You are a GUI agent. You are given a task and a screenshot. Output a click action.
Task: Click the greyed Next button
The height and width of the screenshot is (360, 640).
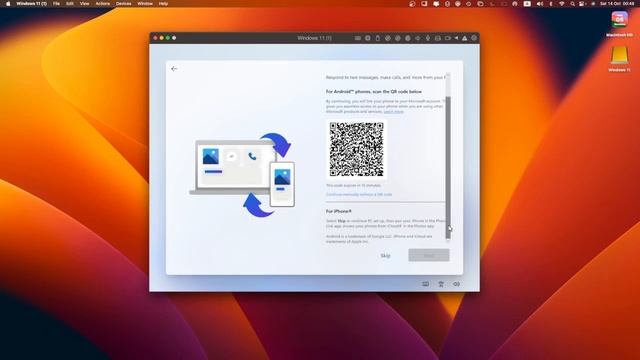point(429,255)
